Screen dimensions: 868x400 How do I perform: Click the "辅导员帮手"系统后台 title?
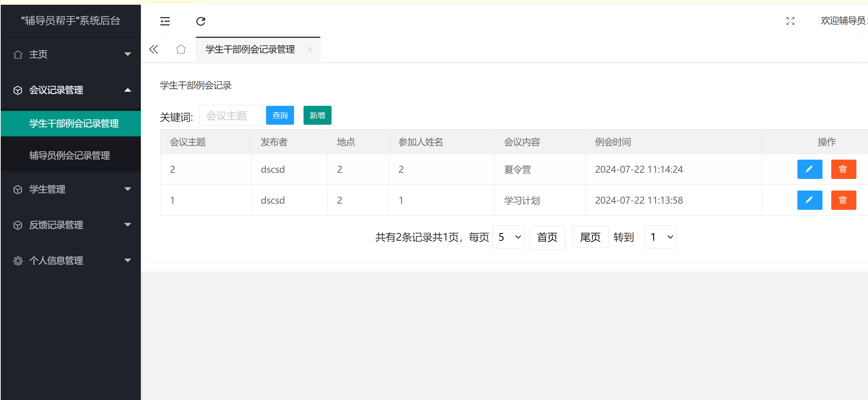tap(71, 21)
